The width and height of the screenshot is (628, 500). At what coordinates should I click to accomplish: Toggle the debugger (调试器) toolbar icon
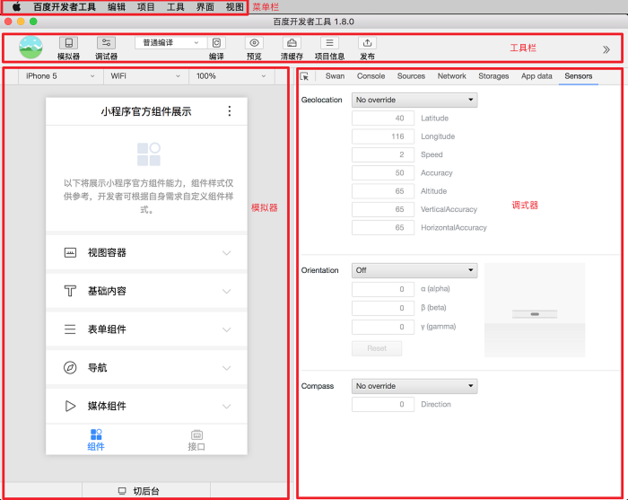point(106,44)
